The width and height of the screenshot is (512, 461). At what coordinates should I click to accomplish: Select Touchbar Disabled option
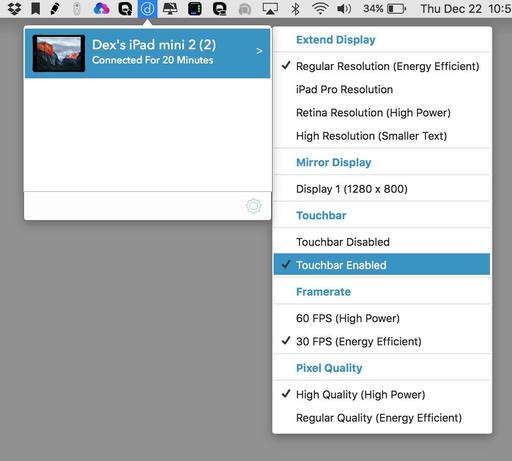[x=382, y=242]
